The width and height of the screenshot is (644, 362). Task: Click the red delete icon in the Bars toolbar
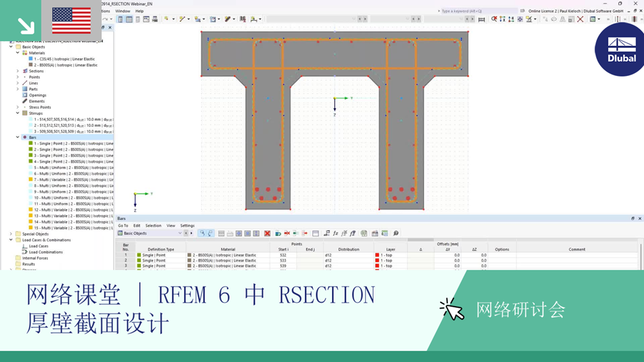tap(267, 233)
